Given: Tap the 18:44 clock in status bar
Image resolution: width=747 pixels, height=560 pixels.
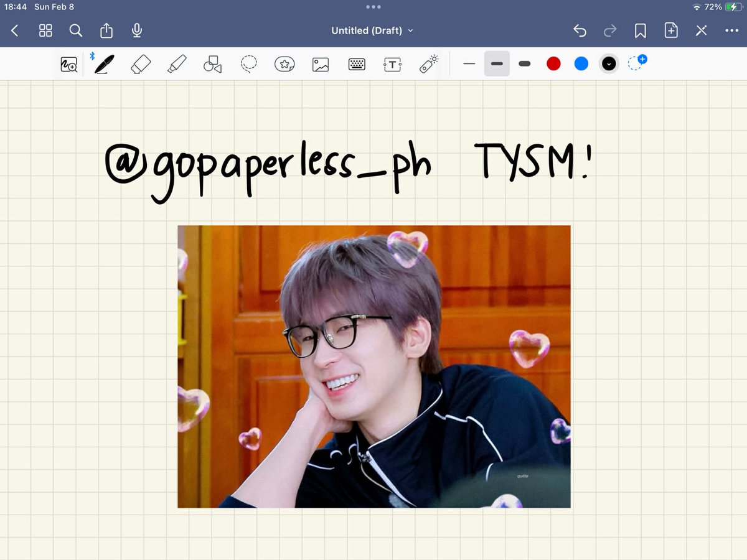Looking at the screenshot, I should [x=15, y=7].
